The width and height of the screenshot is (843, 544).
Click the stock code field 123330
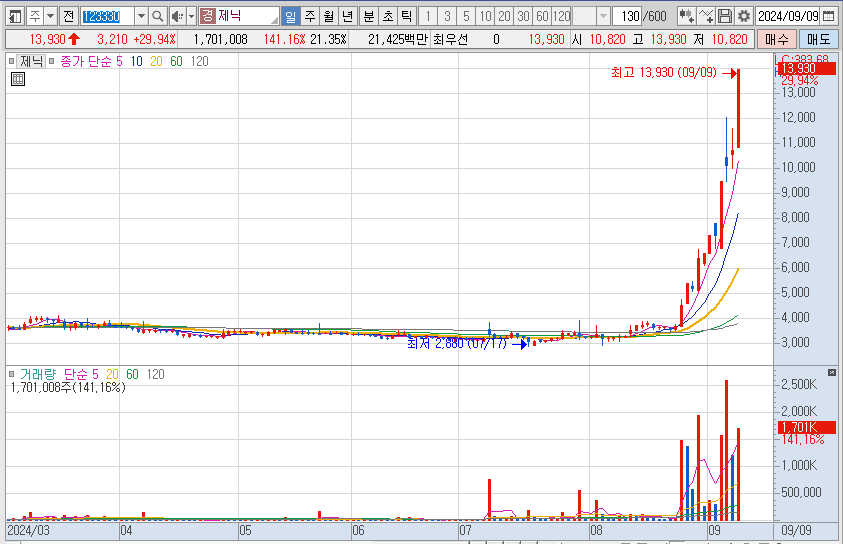point(108,16)
